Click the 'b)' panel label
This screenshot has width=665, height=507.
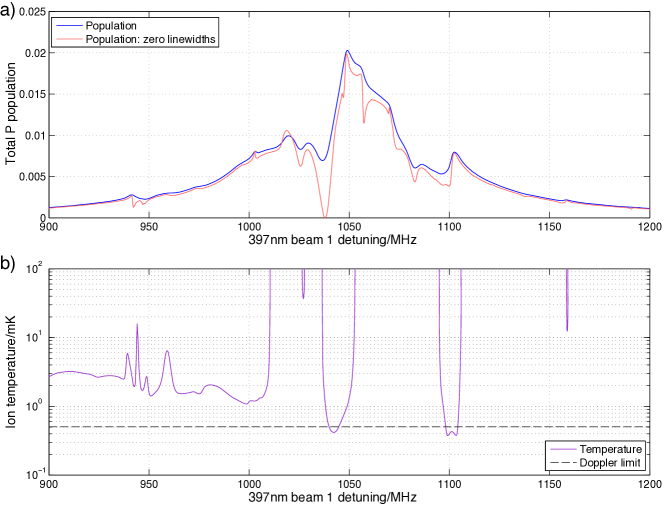[x=8, y=264]
